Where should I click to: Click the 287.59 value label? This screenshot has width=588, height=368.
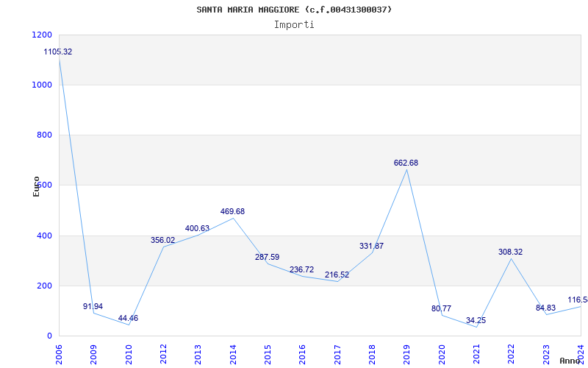[x=267, y=257]
